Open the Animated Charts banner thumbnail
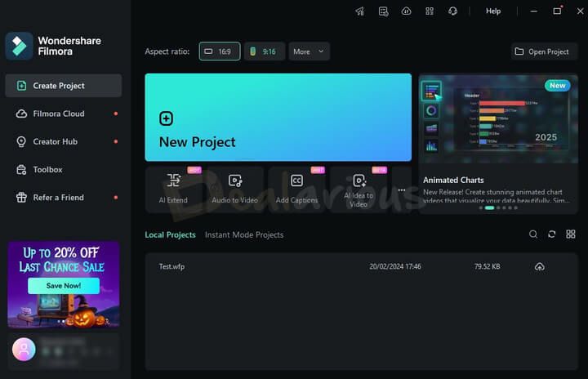 pos(497,123)
